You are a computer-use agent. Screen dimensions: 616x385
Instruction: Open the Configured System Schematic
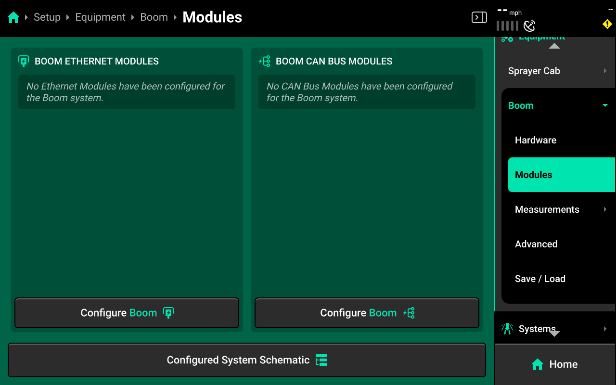tap(247, 360)
